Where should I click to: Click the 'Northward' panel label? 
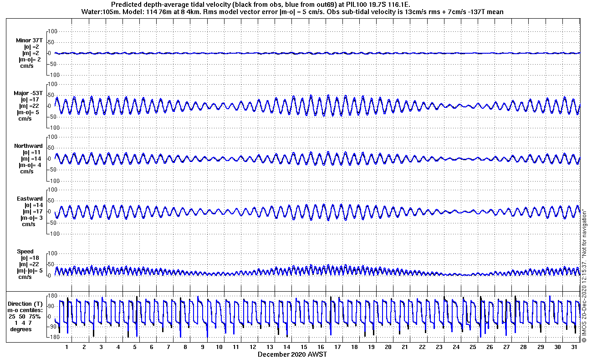pos(28,146)
